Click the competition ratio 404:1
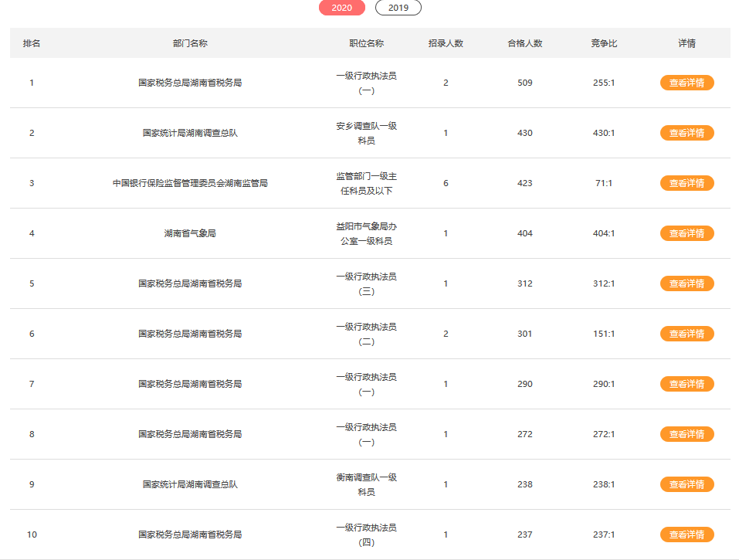This screenshot has width=739, height=560. click(604, 233)
